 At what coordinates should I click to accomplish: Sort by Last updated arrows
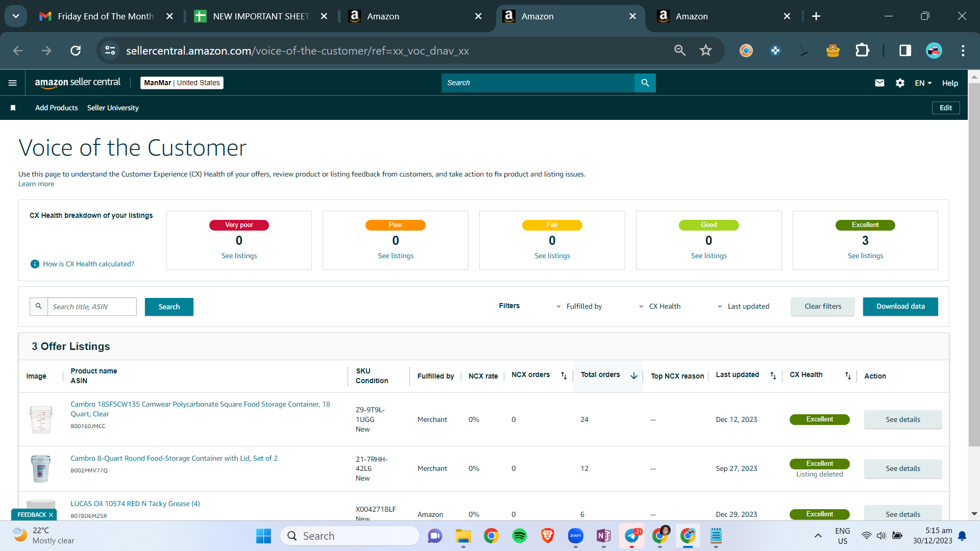click(773, 375)
